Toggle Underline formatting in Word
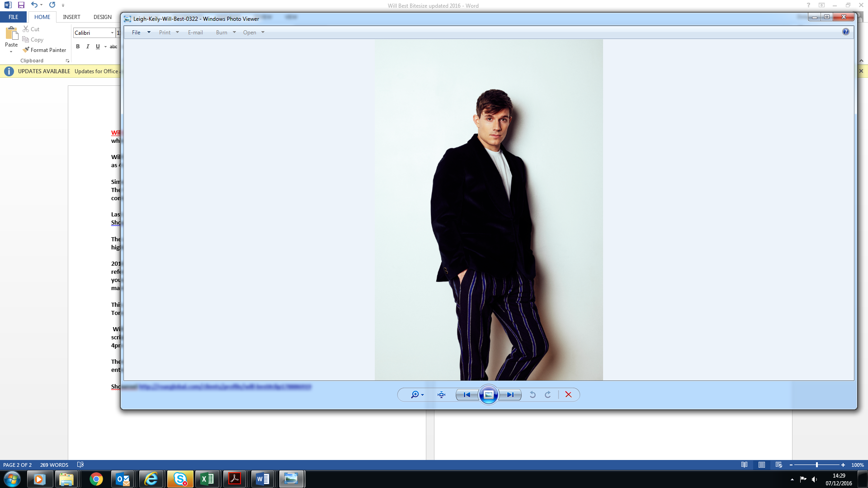 98,47
